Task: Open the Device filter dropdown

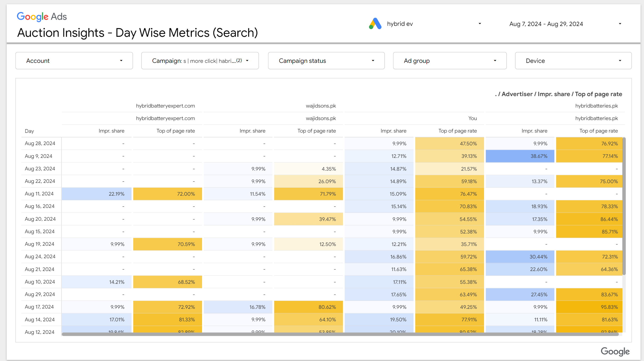Action: coord(573,61)
